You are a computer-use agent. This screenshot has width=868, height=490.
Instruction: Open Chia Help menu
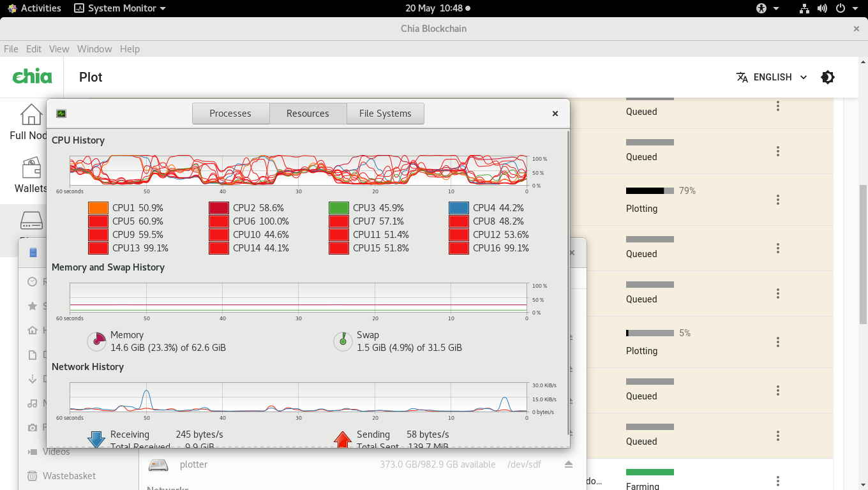point(130,49)
